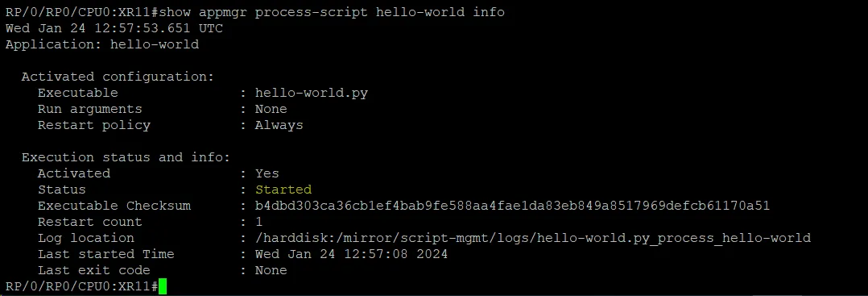Click the final 'RP/0/RP0/CPU0:XR11#' prompt
Viewport: 868px width, 296px height.
[82, 286]
